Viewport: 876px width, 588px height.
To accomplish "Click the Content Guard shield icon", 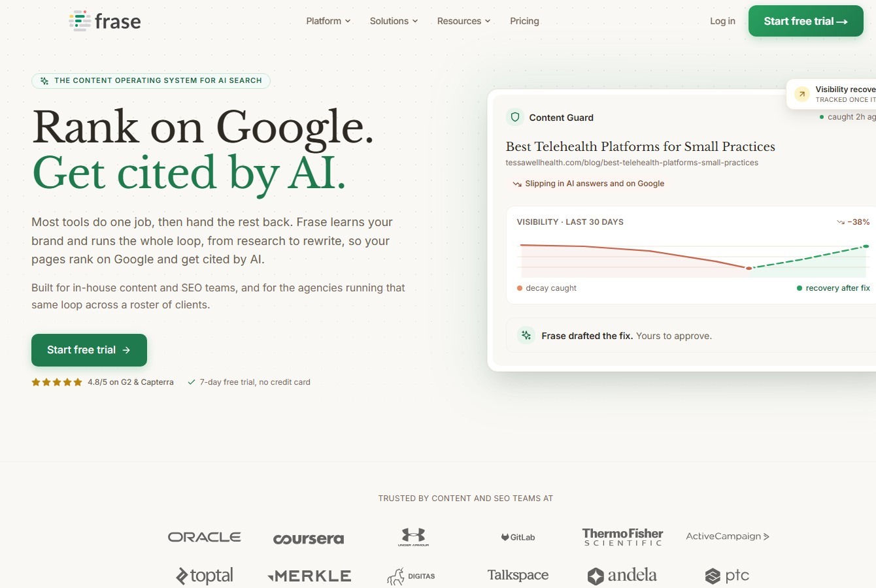I will 515,117.
